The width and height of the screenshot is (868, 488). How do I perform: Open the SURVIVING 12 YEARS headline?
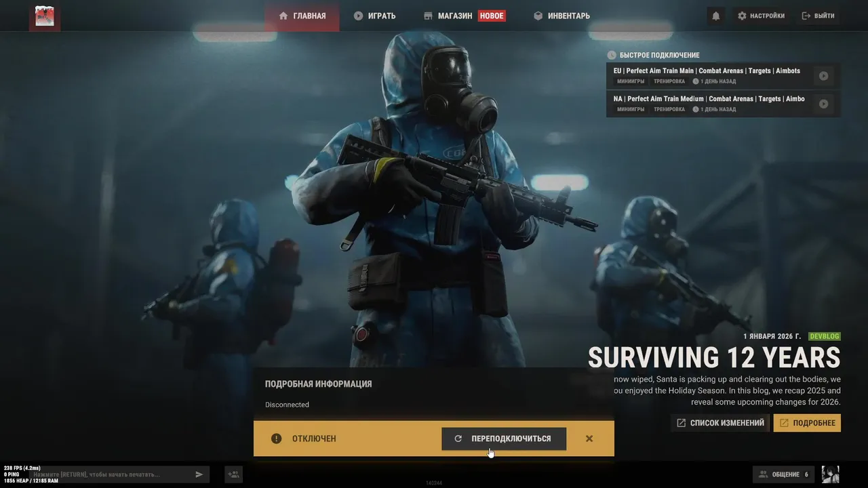click(x=714, y=358)
